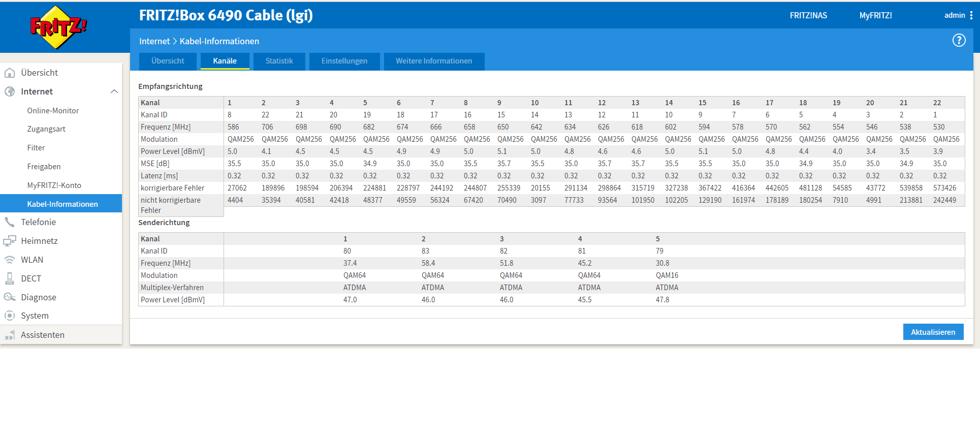The height and width of the screenshot is (439, 980).
Task: Switch to the Statistik tab
Action: click(279, 61)
